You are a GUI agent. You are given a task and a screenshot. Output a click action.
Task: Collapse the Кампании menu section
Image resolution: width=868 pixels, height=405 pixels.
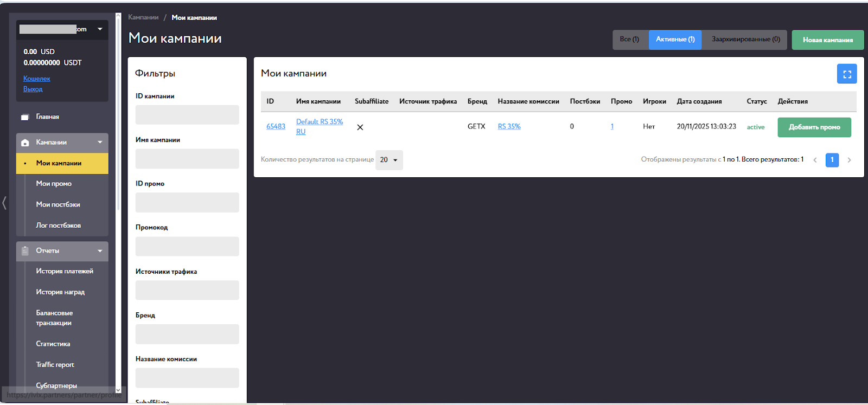(x=100, y=143)
